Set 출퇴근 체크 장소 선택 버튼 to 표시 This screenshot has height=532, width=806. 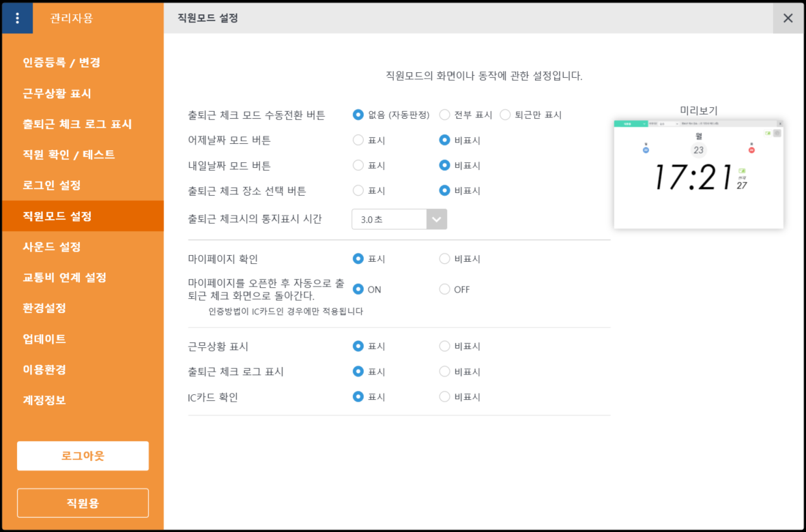click(x=358, y=190)
